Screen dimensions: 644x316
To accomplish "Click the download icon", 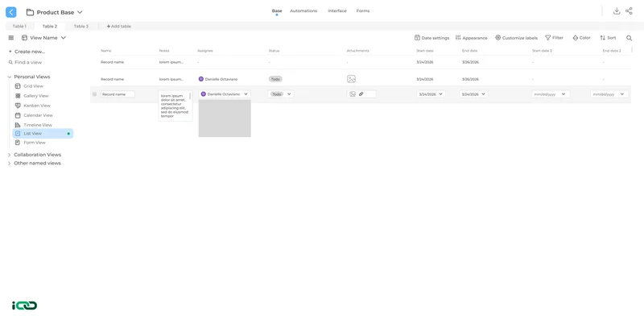I will [x=617, y=11].
